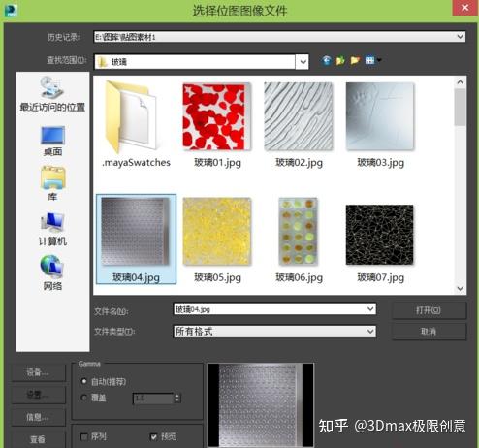
Task: Close the 选择位图图像文件 dialog
Action: [465, 8]
